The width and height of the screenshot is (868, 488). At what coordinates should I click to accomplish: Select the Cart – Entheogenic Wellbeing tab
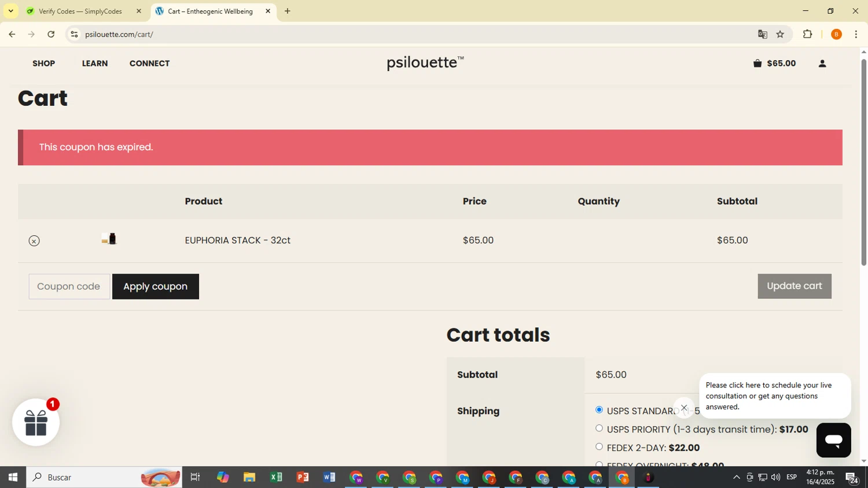[210, 11]
